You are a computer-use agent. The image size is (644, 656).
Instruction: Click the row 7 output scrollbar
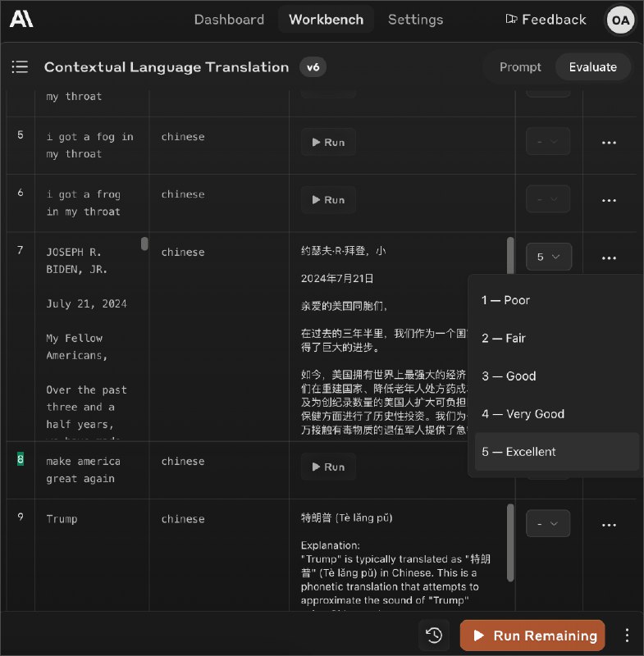510,257
